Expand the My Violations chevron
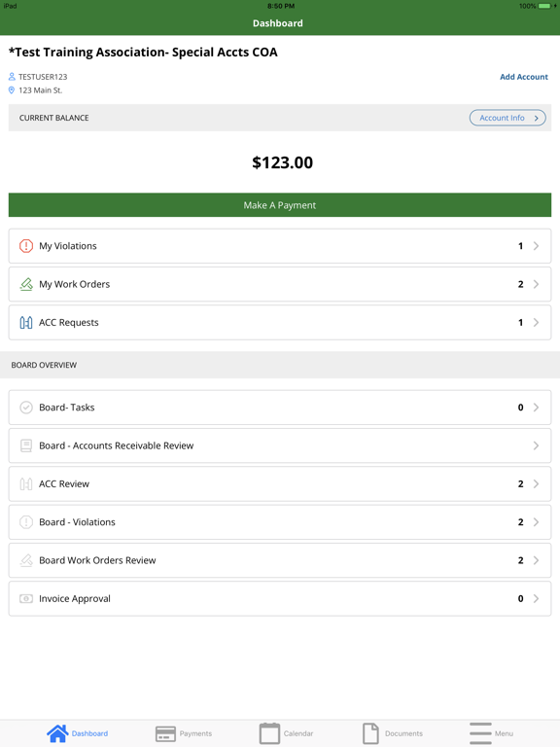 [536, 246]
